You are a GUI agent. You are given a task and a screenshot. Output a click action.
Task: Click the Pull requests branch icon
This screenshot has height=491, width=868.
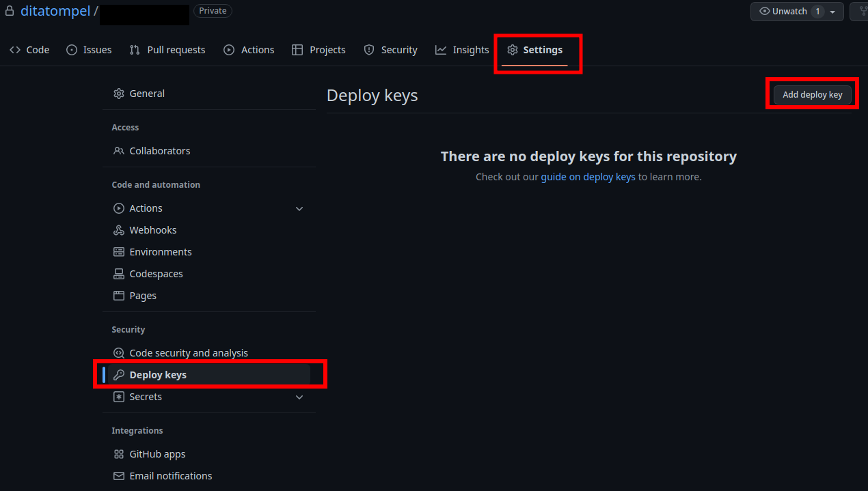click(135, 50)
